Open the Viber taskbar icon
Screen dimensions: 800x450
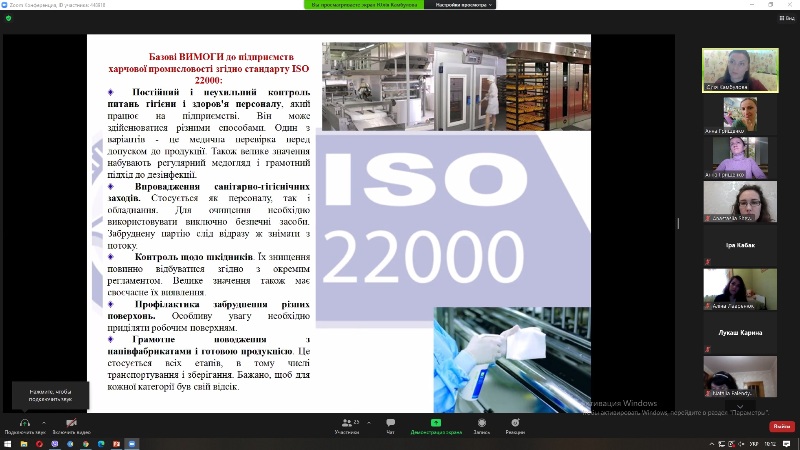[55, 444]
